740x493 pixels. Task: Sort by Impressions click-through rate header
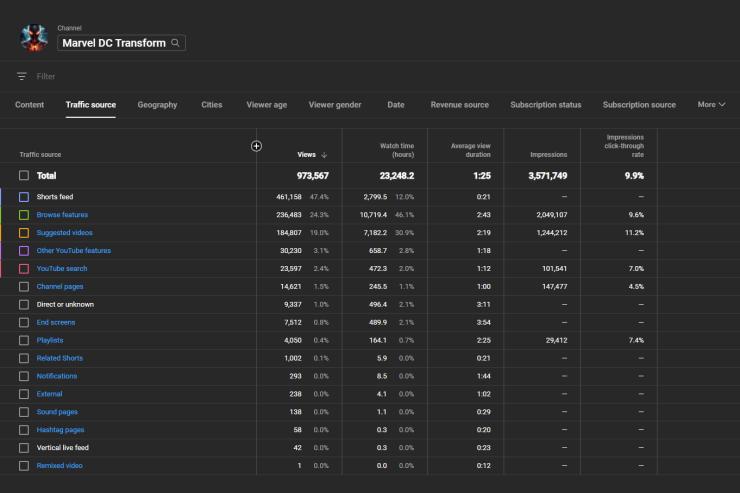click(624, 146)
